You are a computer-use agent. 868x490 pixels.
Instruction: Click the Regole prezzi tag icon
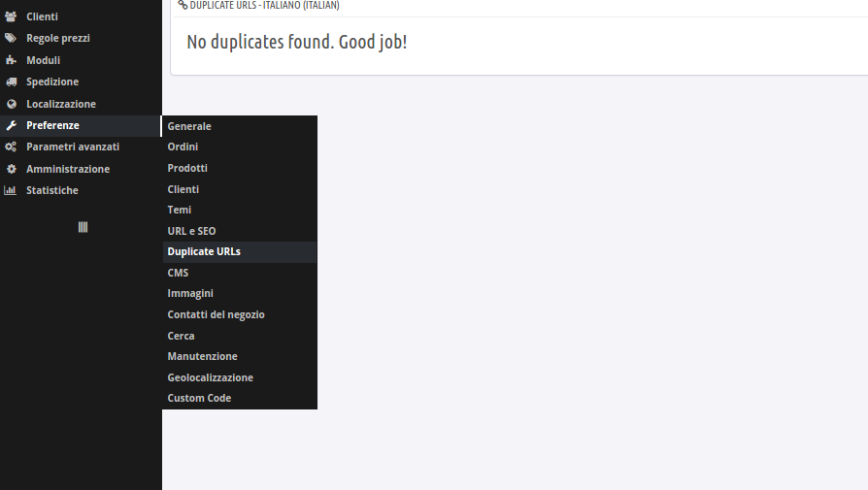[11, 38]
